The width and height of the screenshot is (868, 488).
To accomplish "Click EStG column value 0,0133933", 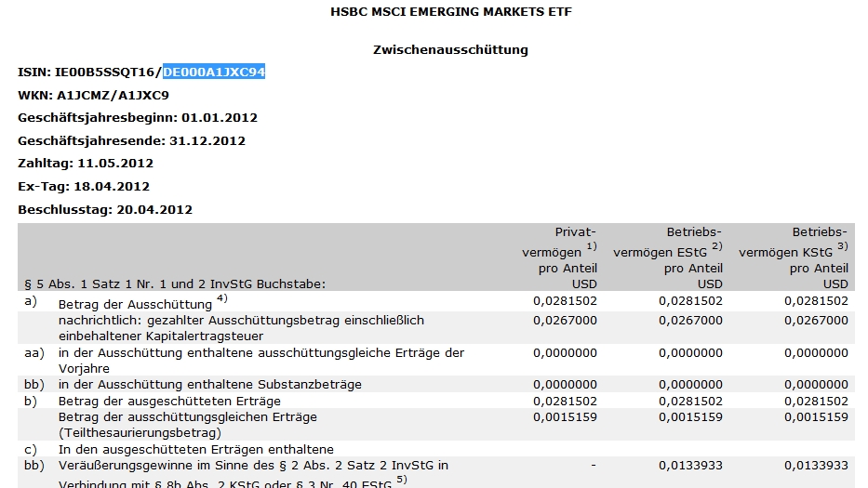I will (x=691, y=466).
